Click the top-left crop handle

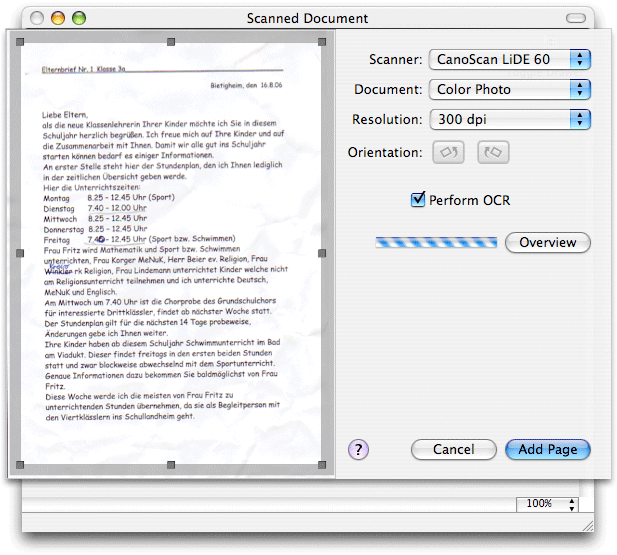pos(20,42)
